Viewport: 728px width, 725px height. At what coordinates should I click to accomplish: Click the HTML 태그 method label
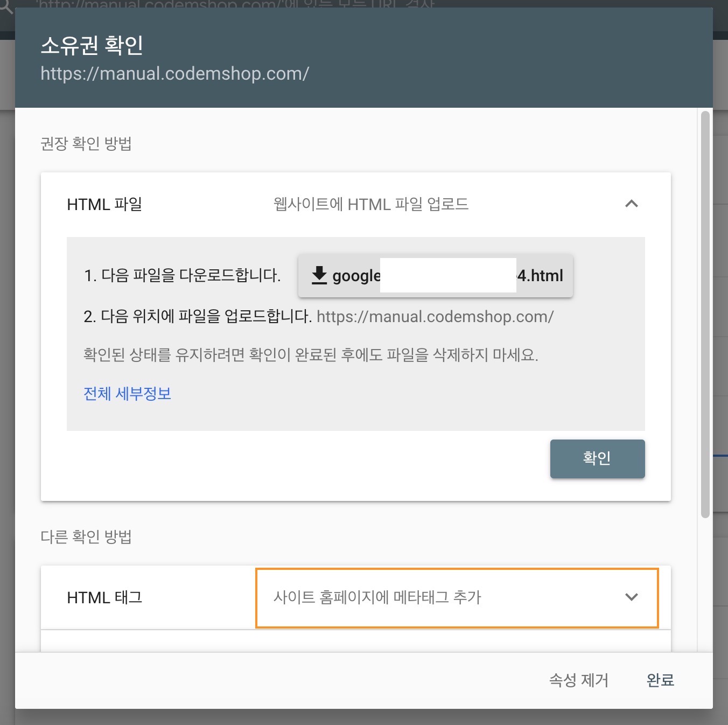(x=104, y=597)
